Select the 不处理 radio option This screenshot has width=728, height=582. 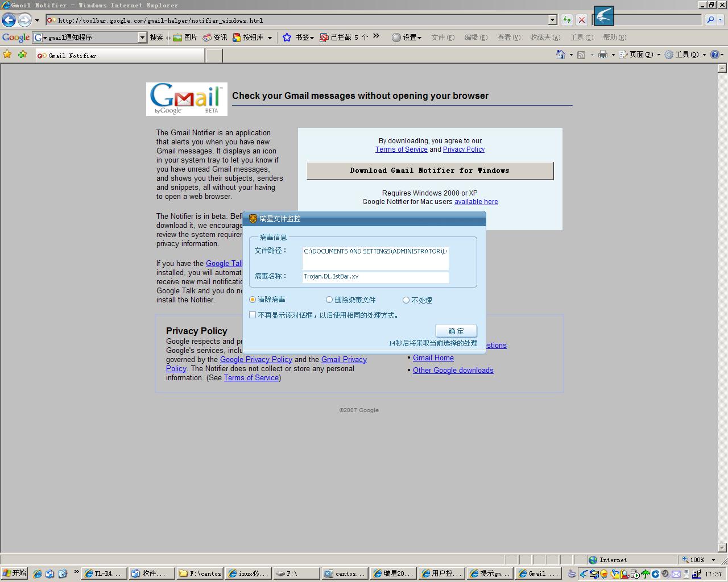click(406, 300)
